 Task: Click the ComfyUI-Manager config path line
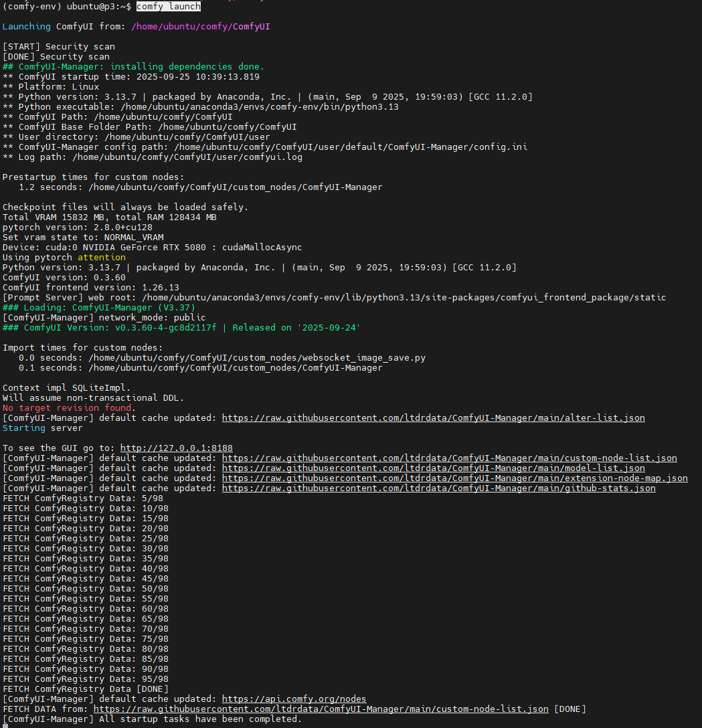264,147
